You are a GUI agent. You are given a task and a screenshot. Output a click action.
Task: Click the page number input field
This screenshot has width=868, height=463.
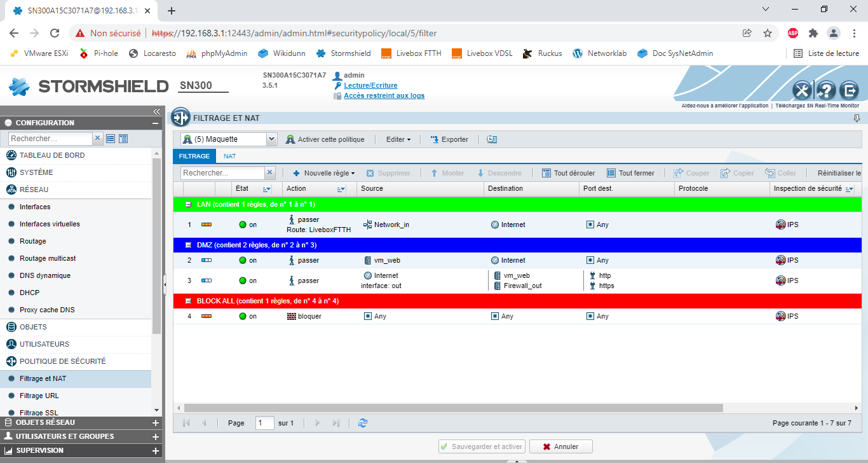point(265,423)
